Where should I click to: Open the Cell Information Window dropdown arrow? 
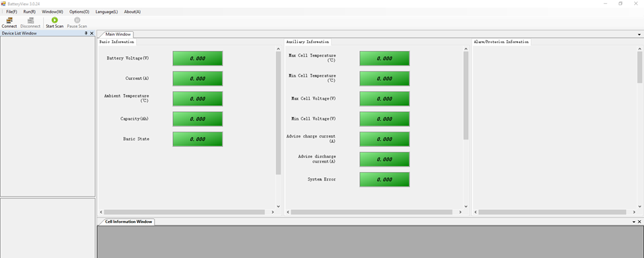click(633, 222)
